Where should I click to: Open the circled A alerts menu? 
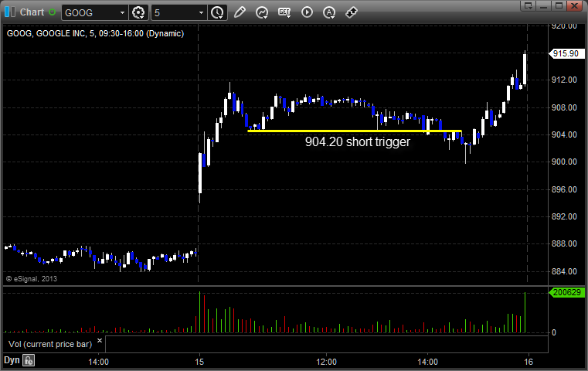tap(329, 12)
